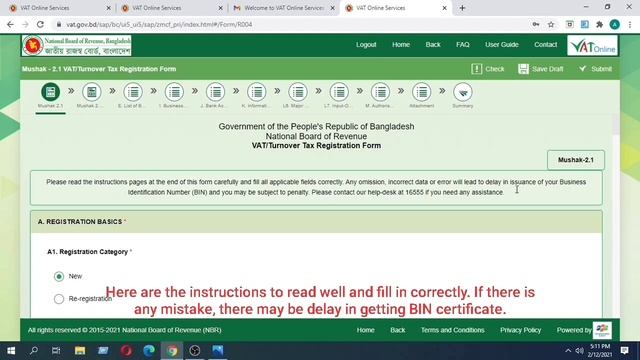Open Terms and Conditions footer link
This screenshot has width=640, height=360.
tap(453, 330)
